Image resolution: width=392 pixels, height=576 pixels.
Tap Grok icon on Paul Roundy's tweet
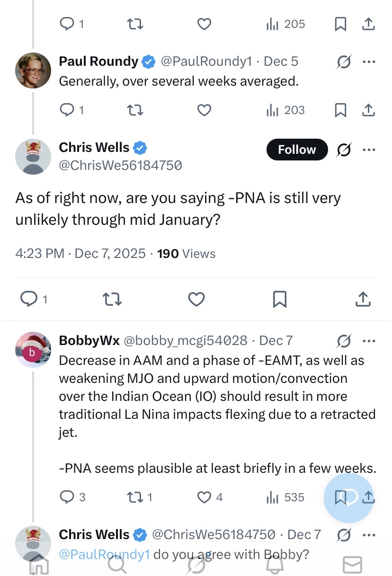pos(343,62)
